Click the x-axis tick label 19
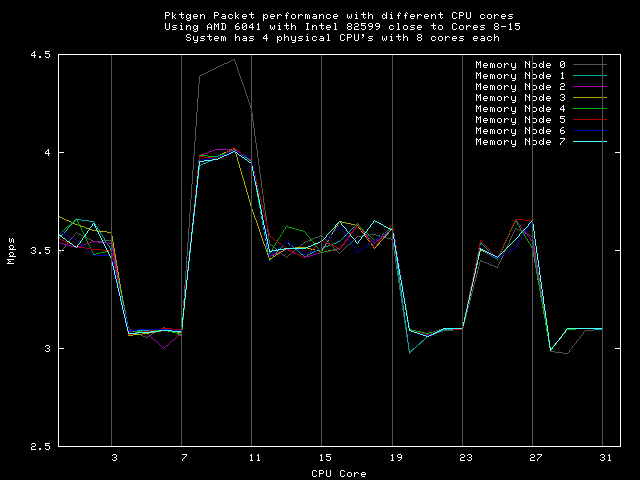 tap(393, 457)
